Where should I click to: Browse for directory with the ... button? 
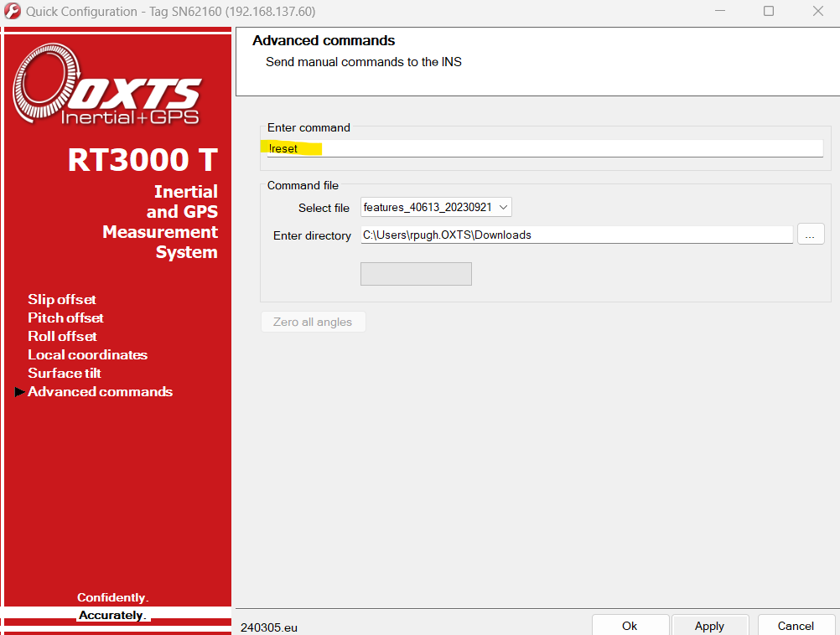pyautogui.click(x=811, y=235)
